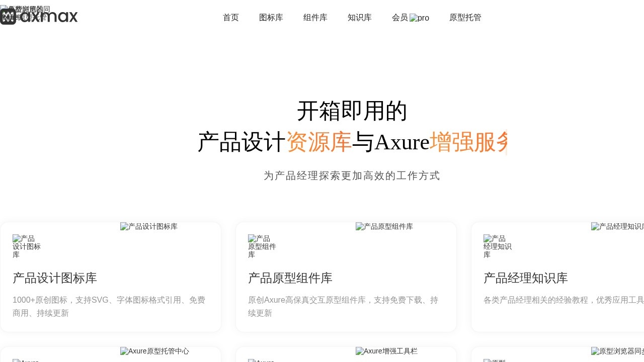The image size is (644, 362).
Task: Open the 首页 menu item
Action: pyautogui.click(x=230, y=18)
